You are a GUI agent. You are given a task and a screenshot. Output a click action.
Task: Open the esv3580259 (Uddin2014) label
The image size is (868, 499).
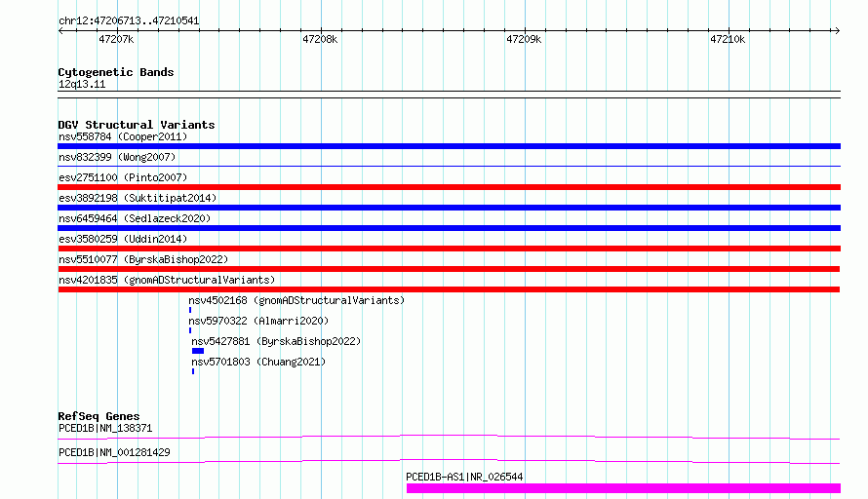123,239
